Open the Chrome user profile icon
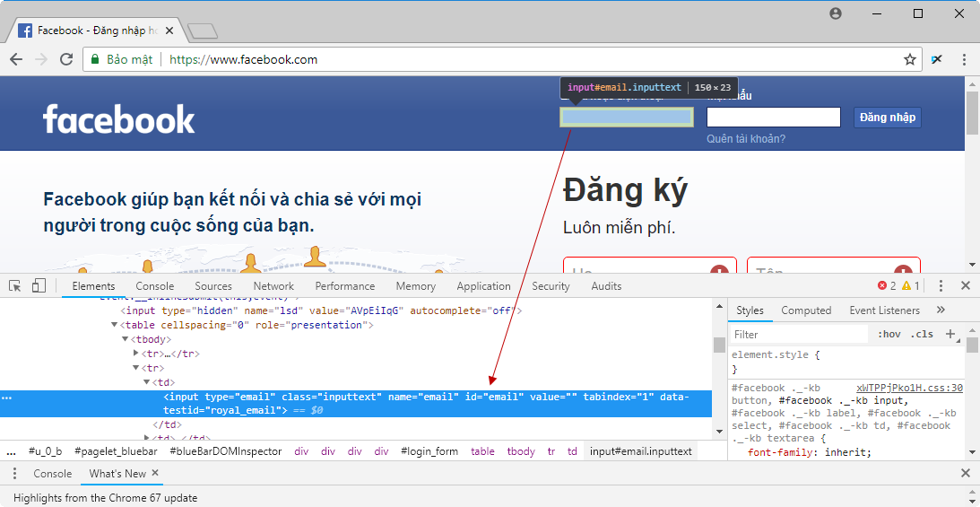Screen dimensions: 980x507 click(836, 13)
